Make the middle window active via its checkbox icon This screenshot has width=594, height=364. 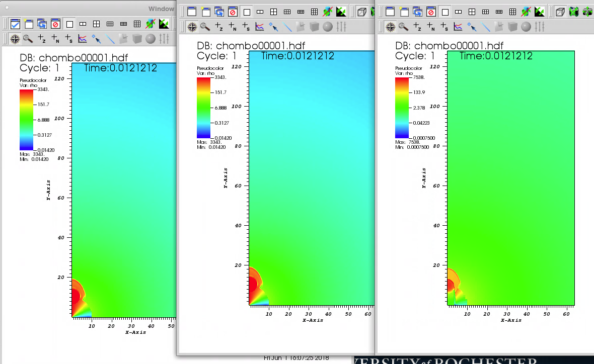click(192, 12)
